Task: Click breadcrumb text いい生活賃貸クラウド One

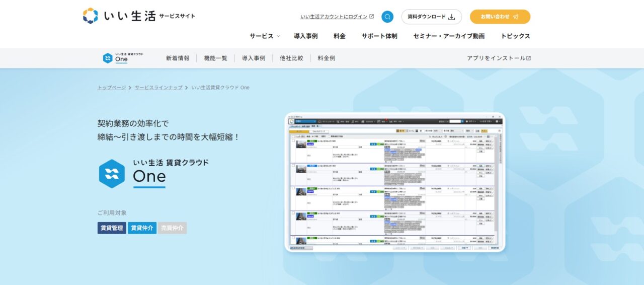Action: coord(220,88)
